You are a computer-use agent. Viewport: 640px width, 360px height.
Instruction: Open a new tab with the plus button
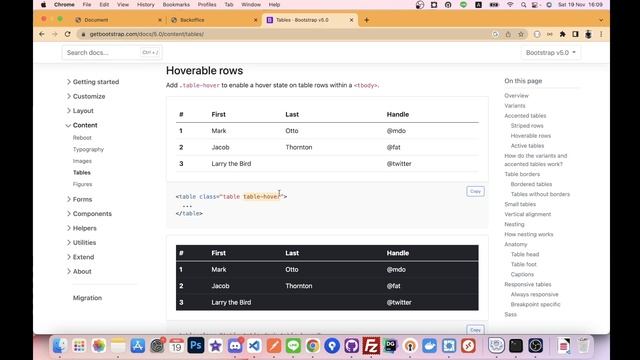tap(367, 20)
